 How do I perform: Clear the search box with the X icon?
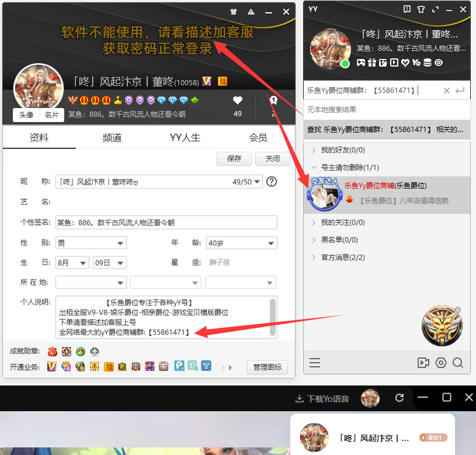click(447, 91)
